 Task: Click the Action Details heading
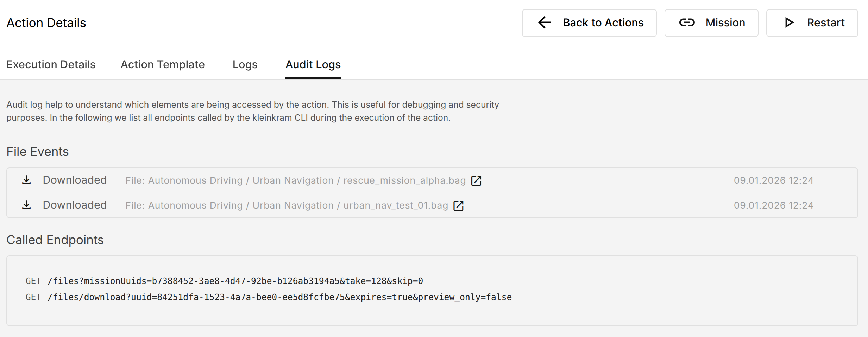click(46, 23)
